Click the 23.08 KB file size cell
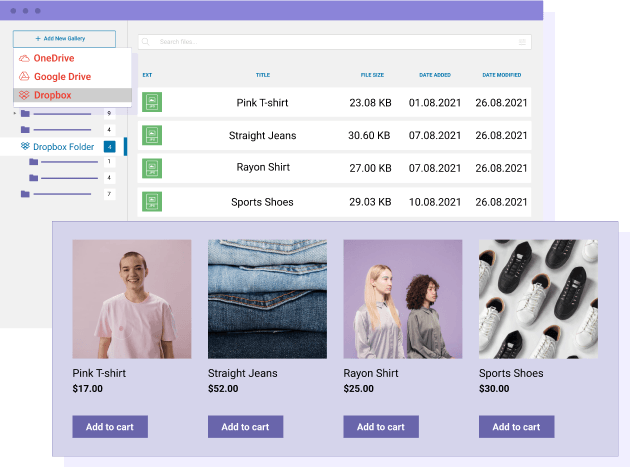This screenshot has width=630, height=467. (x=370, y=103)
